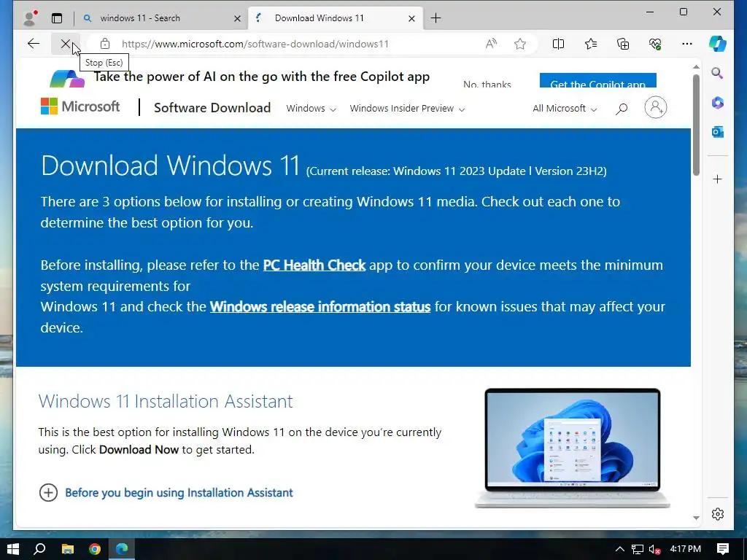Click the Microsoft logo
The width and height of the screenshot is (747, 560).
80,106
